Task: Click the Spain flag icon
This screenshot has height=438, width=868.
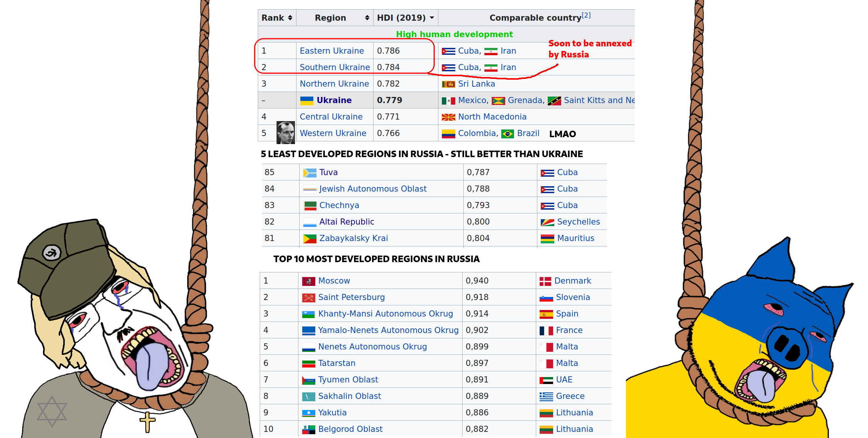Action: coord(546,314)
